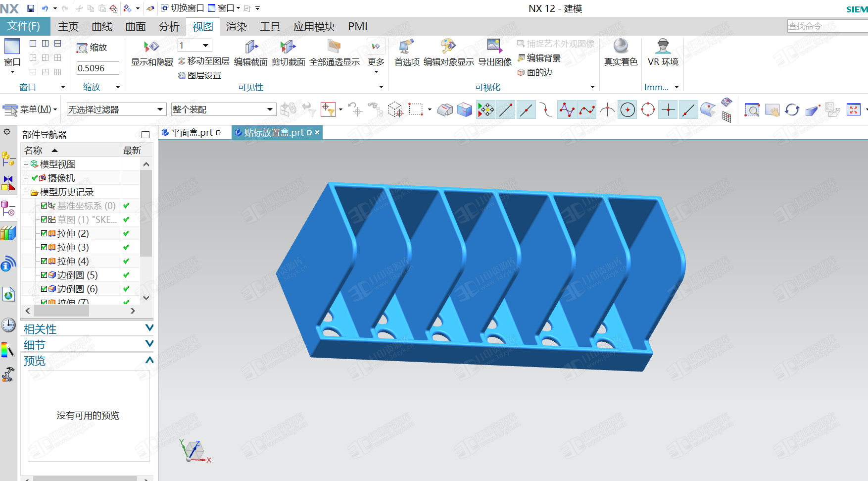Viewport: 868px width, 481px height.
Task: Click the Undo arrow icon
Action: click(45, 8)
